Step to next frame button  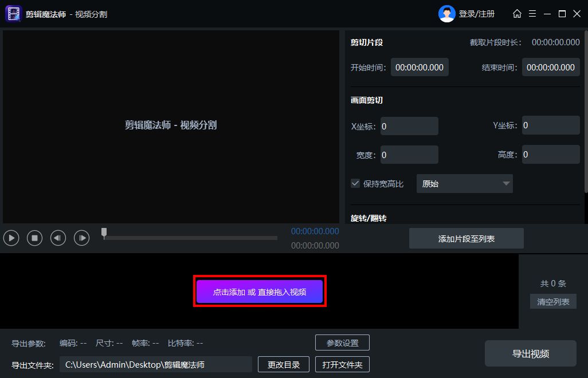point(82,238)
